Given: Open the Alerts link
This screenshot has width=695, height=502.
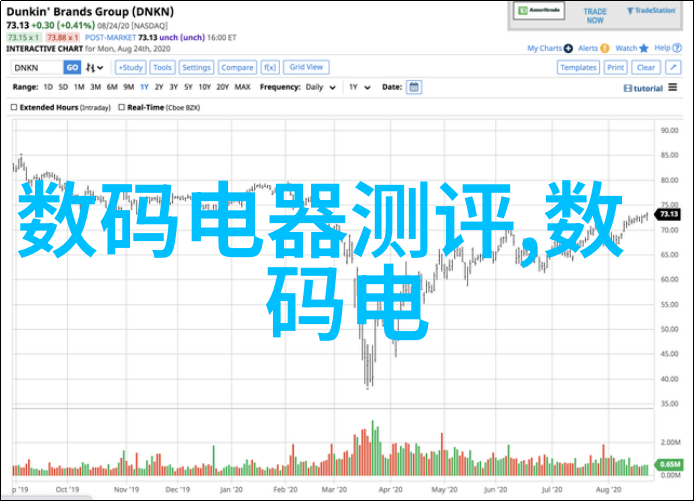Looking at the screenshot, I should (x=588, y=48).
